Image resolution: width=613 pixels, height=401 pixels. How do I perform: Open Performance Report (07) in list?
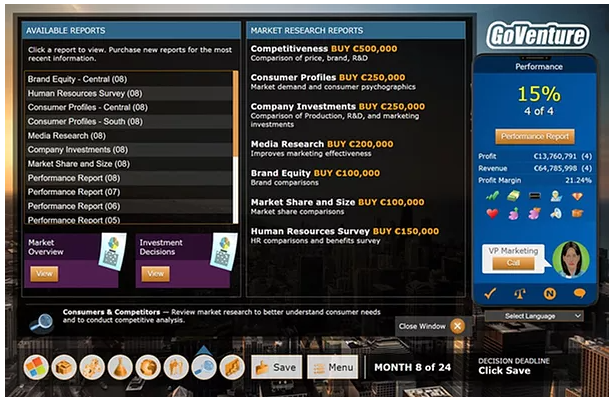coord(129,192)
